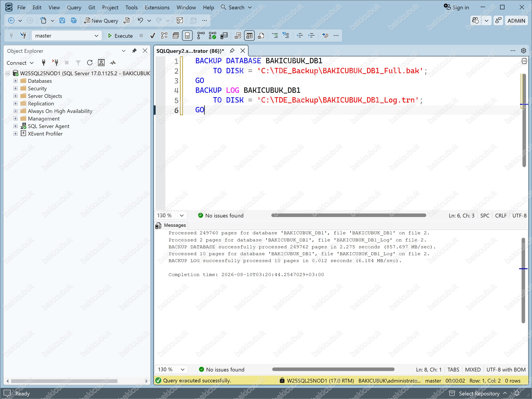Click the Query Options icon

click(x=176, y=36)
